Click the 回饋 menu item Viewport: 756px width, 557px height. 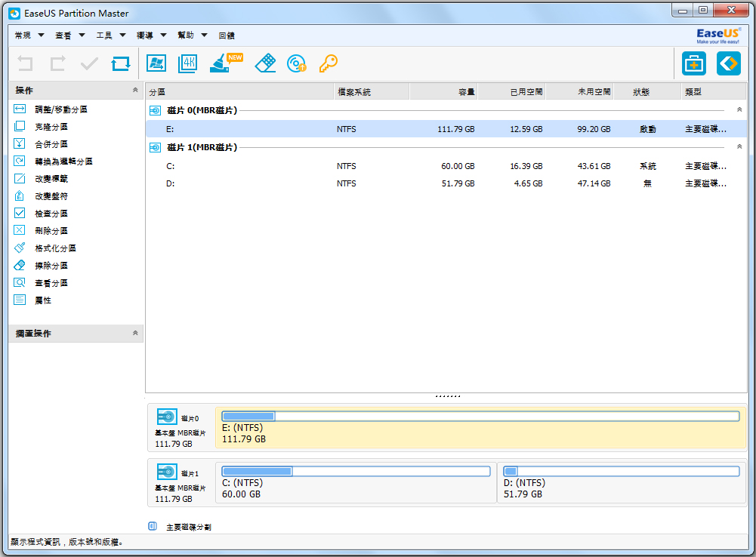(227, 35)
